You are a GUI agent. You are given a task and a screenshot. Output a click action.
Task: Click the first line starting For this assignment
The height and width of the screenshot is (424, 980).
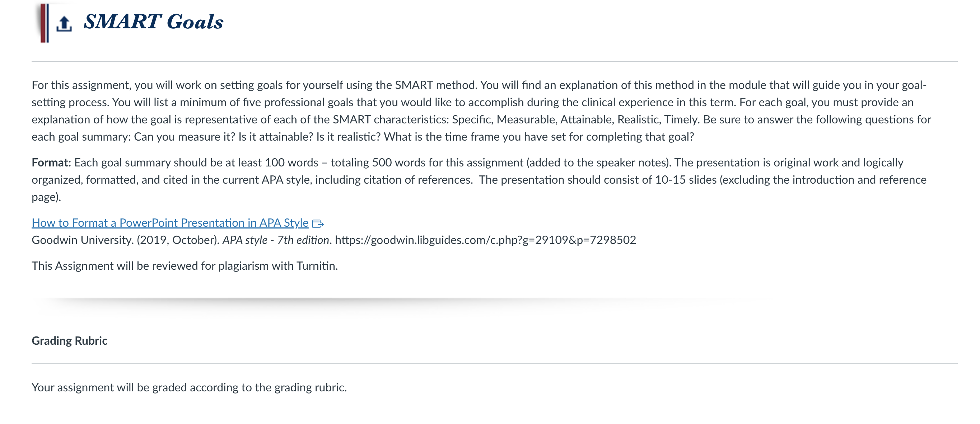479,85
